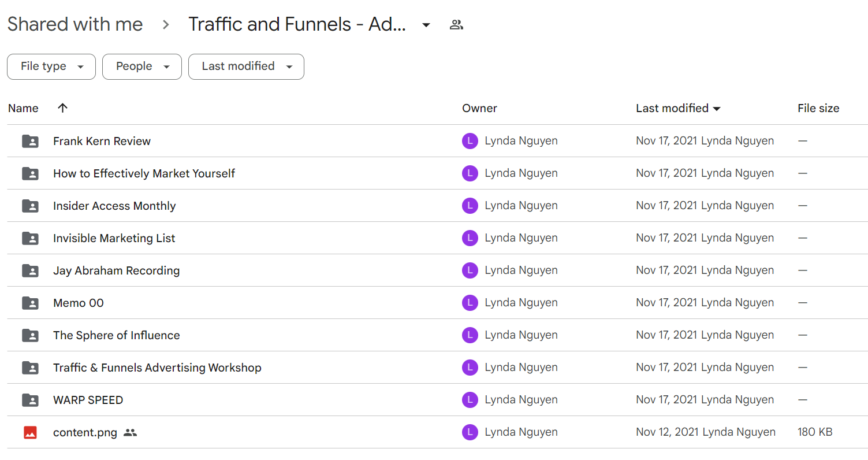This screenshot has width=868, height=460.
Task: Click modified date in Traffic & Funnels Advertising Workshop row
Action: tap(666, 368)
